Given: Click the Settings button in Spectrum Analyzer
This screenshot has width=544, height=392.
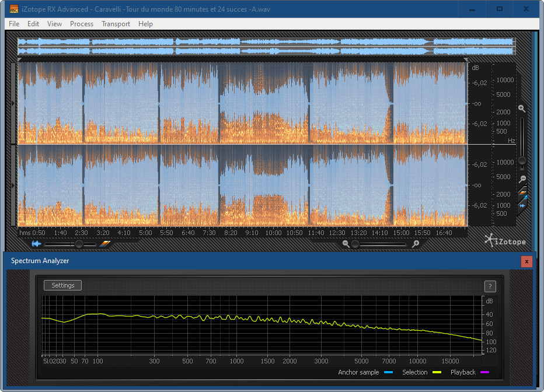Looking at the screenshot, I should (x=63, y=285).
